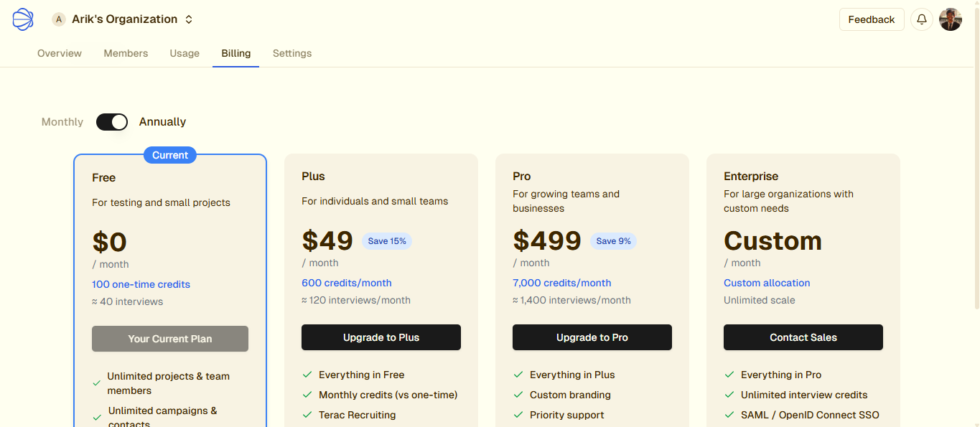The width and height of the screenshot is (980, 427).
Task: Click checkmark icon beside "Terac Recruiting"
Action: tap(307, 415)
